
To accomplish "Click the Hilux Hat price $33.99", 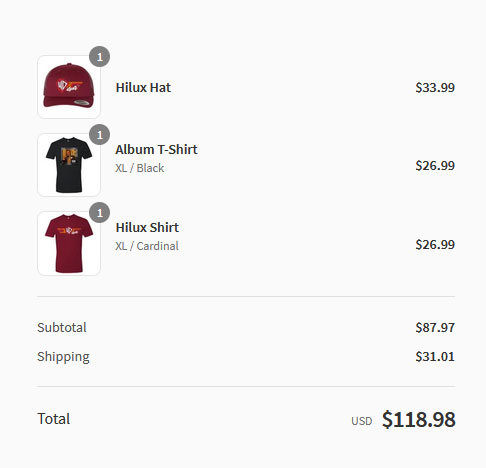I will (x=435, y=88).
